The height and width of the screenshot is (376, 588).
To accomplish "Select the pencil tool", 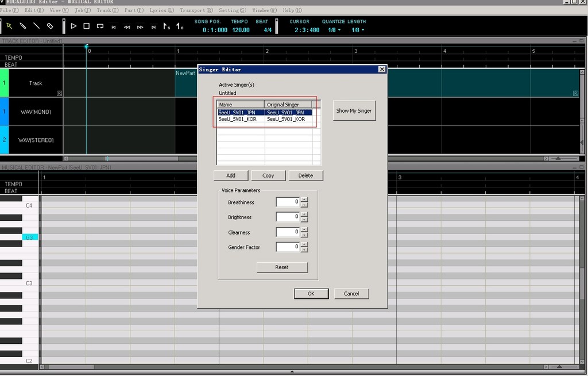I will pos(23,26).
